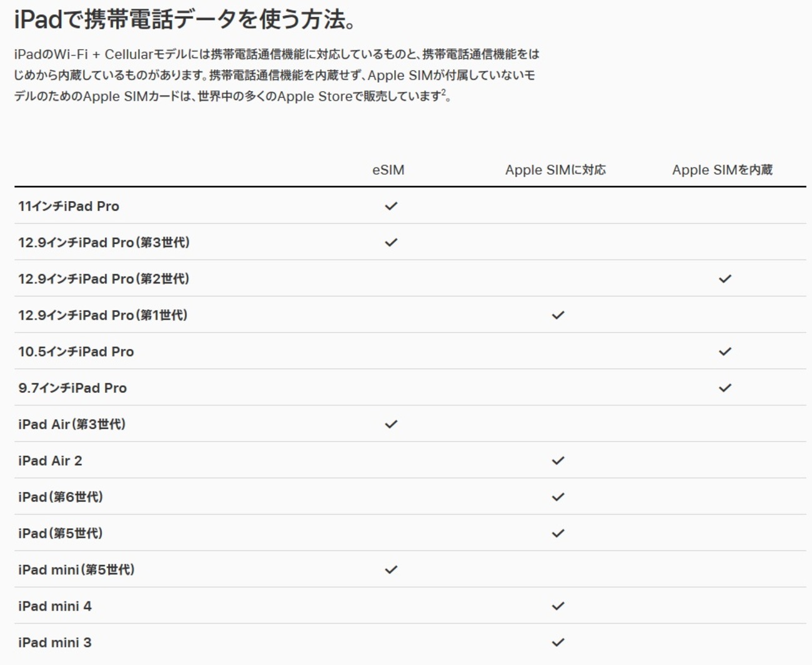812x665 pixels.
Task: Select the 12.9インチiPad Pro（第1世代） row label
Action: point(103,315)
